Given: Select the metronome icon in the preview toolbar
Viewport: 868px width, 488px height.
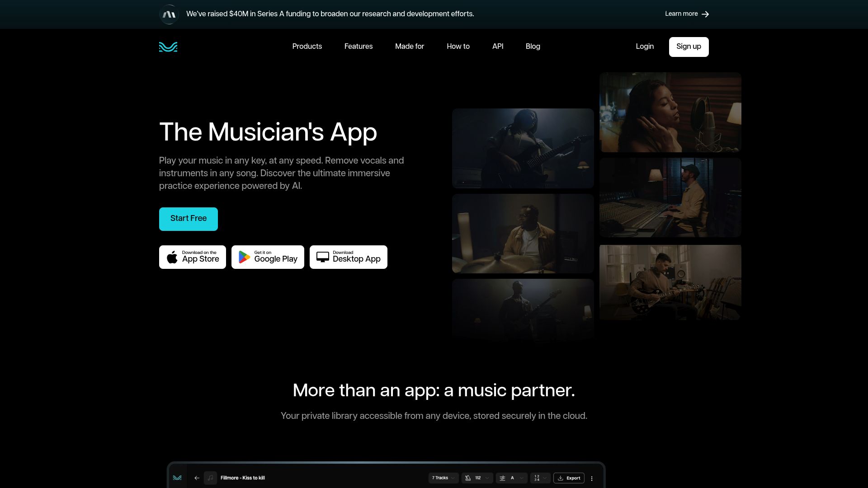Looking at the screenshot, I should click(467, 478).
